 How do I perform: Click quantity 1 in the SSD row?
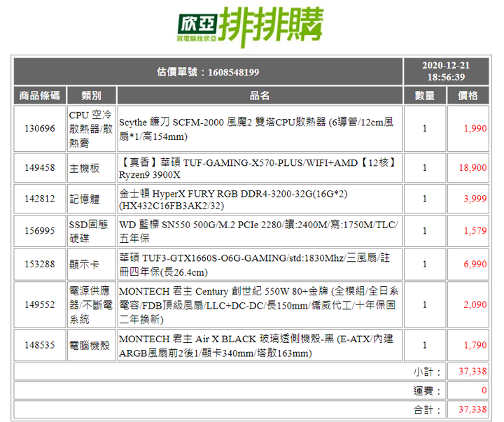(425, 231)
